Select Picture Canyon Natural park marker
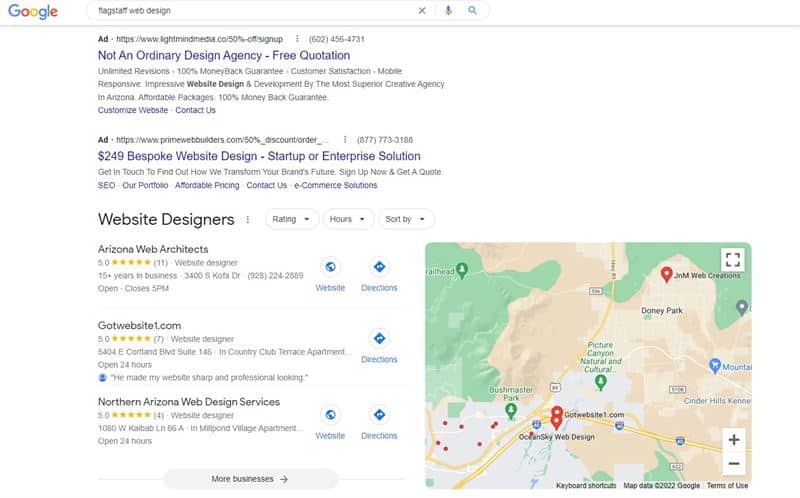This screenshot has height=498, width=800. point(601,382)
